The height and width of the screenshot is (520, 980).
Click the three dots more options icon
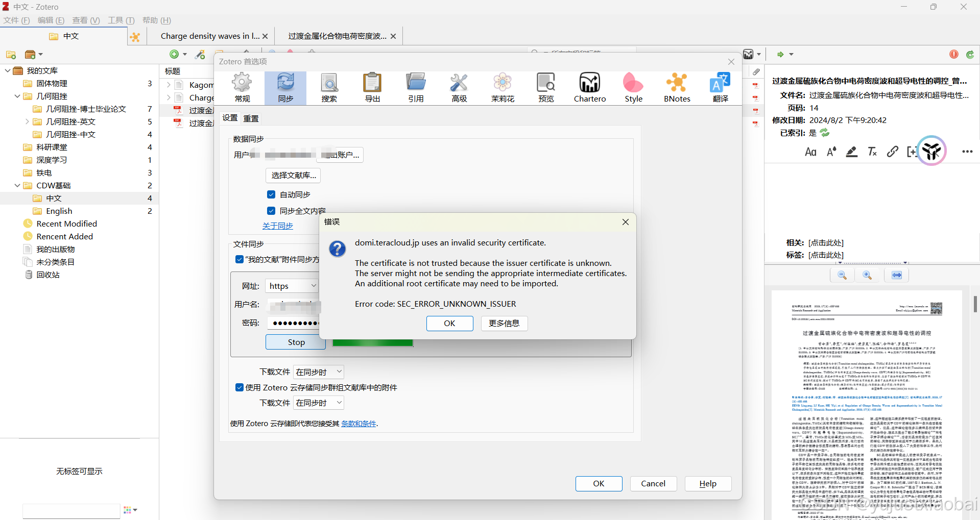tap(967, 152)
